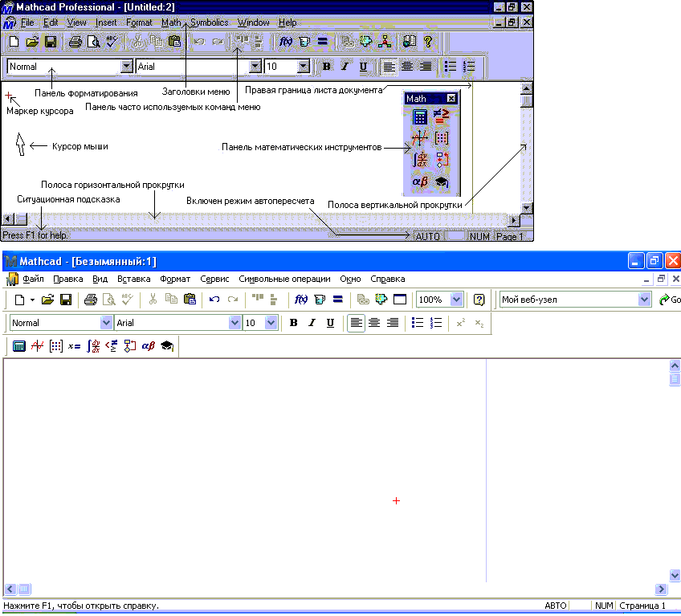
Task: Run spell check in Mathcad Professional toolbar
Action: tap(112, 42)
